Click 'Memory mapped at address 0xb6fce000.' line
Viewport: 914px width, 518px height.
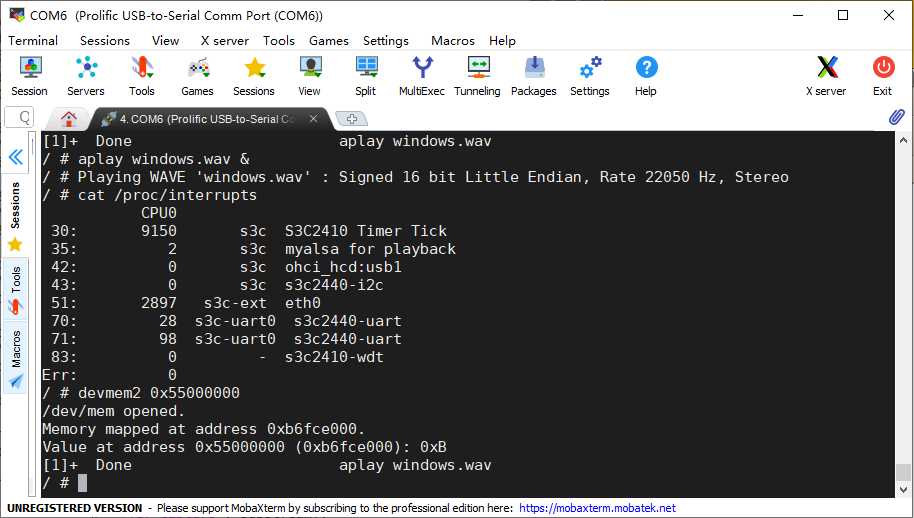click(203, 429)
